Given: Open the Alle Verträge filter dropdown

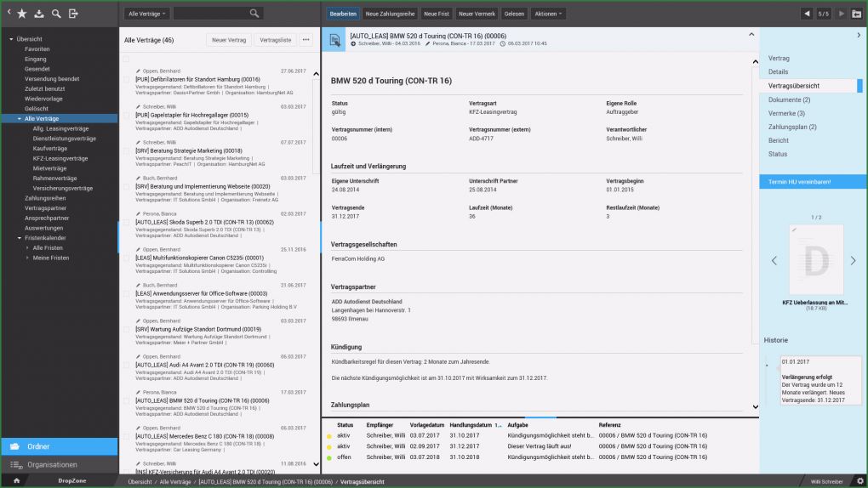Looking at the screenshot, I should click(146, 14).
